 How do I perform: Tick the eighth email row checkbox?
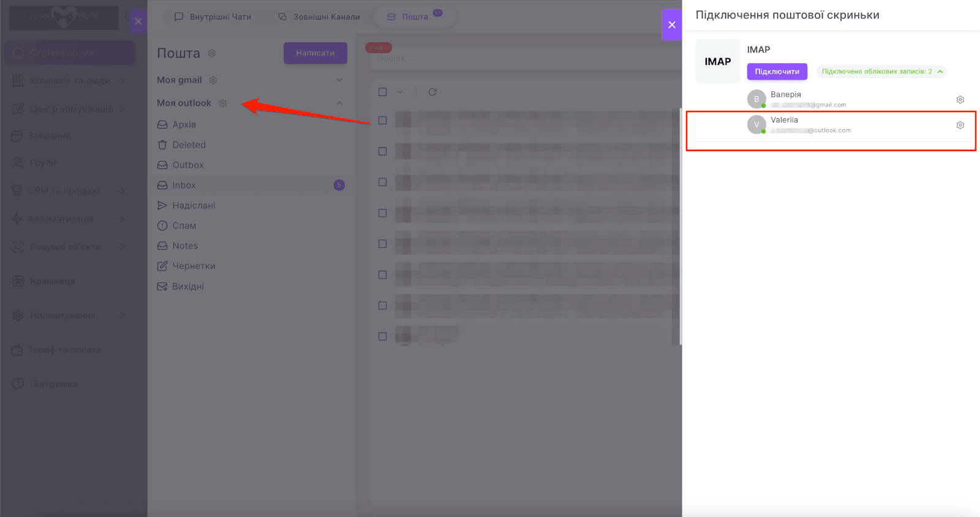tap(383, 336)
